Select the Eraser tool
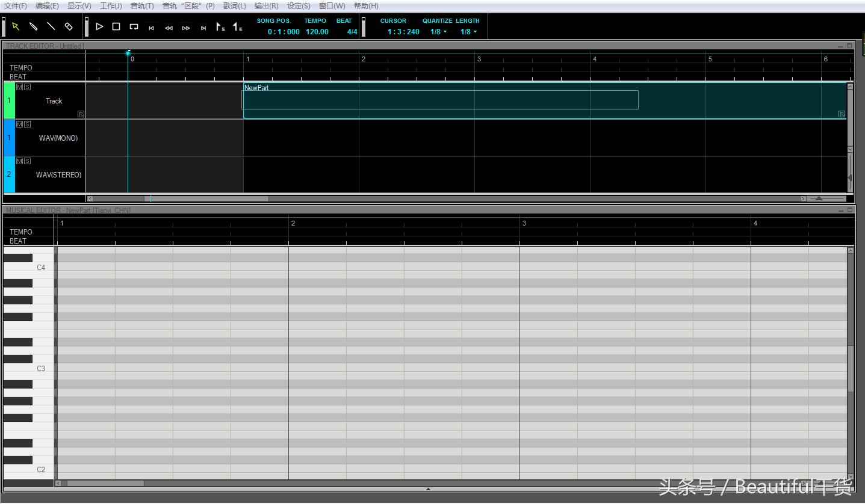The image size is (865, 504). tap(69, 26)
